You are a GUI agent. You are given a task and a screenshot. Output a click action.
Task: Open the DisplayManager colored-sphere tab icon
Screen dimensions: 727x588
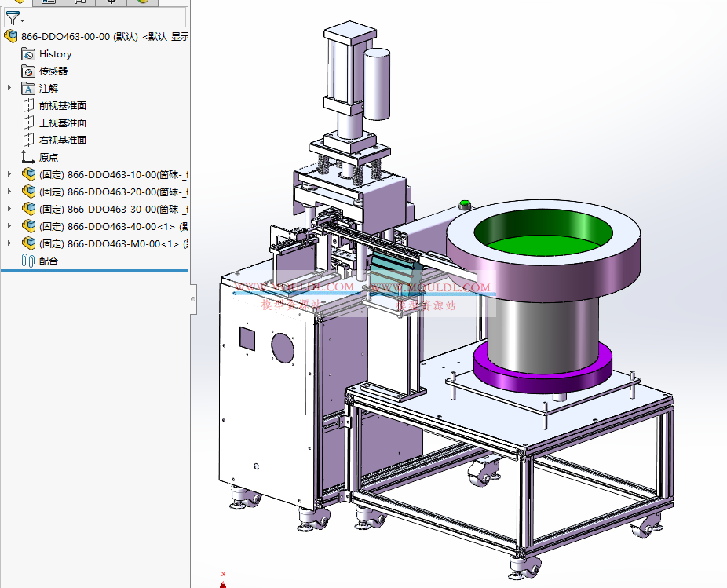click(142, 2)
